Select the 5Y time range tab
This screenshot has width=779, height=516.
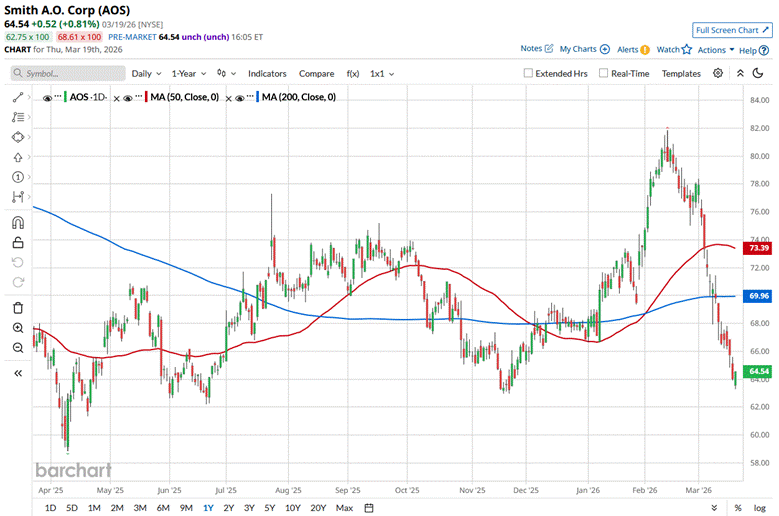[x=269, y=508]
